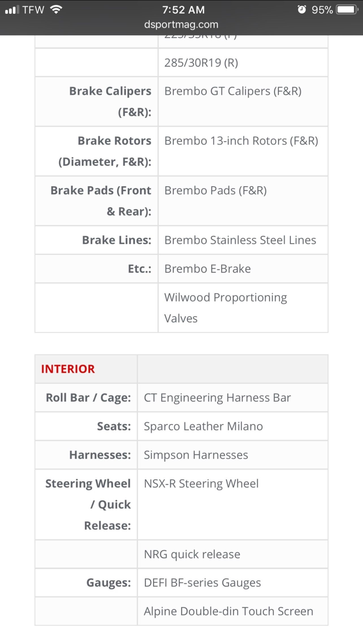The width and height of the screenshot is (363, 644).
Task: Select the NSX-R Steering Wheel cell
Action: click(233, 505)
